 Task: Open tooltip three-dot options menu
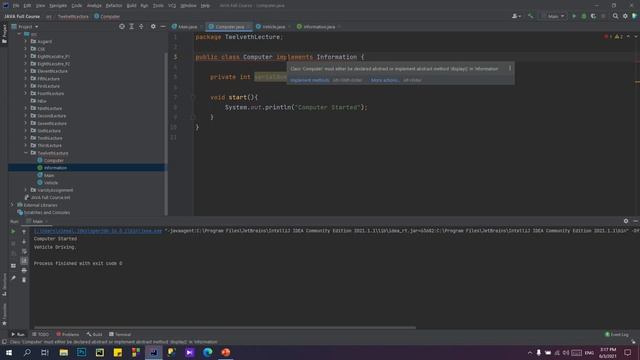[510, 69]
